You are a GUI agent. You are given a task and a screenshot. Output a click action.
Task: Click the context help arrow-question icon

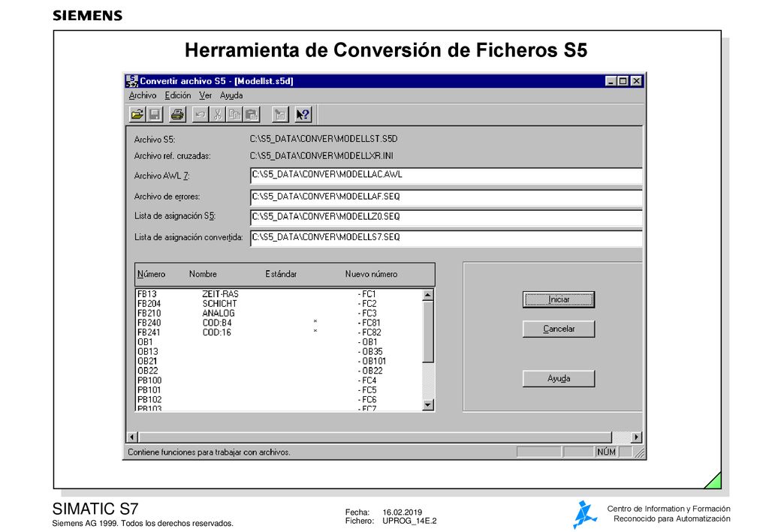click(303, 115)
